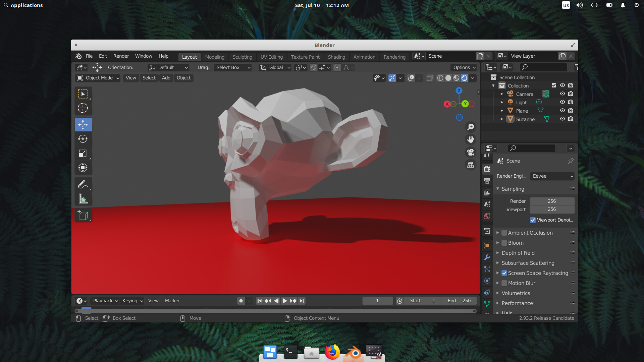
Task: Open the viewport Options popover
Action: pyautogui.click(x=464, y=67)
